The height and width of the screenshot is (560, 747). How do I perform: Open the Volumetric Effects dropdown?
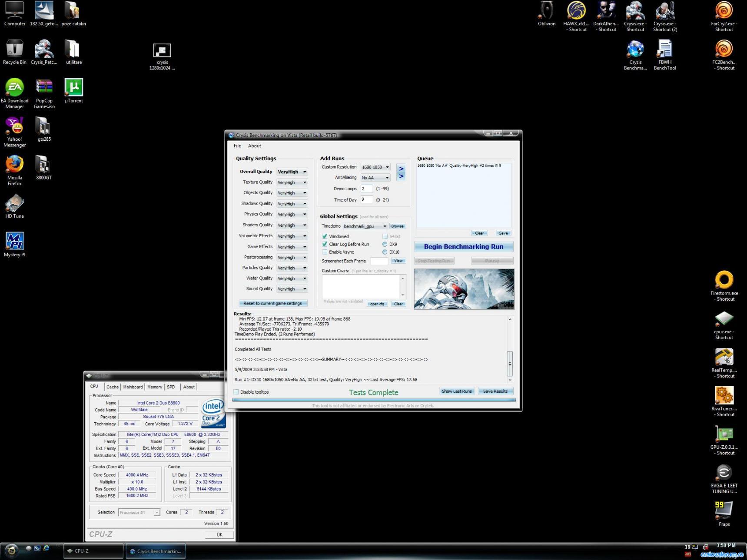[292, 236]
